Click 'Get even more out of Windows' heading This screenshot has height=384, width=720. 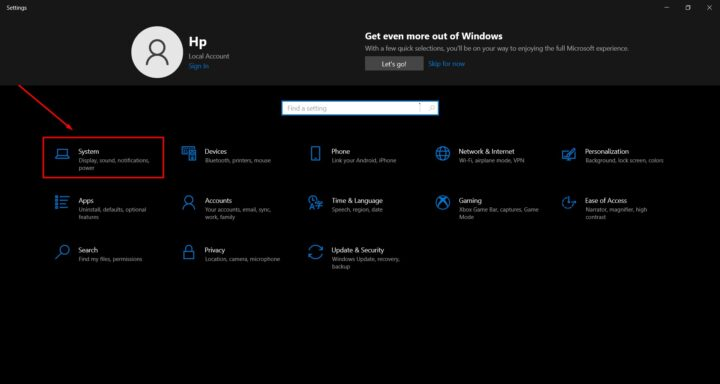point(433,36)
